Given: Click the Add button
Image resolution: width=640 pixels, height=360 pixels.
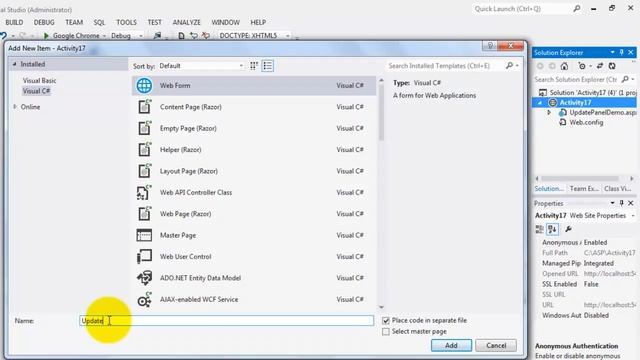Looking at the screenshot, I should pos(451,345).
